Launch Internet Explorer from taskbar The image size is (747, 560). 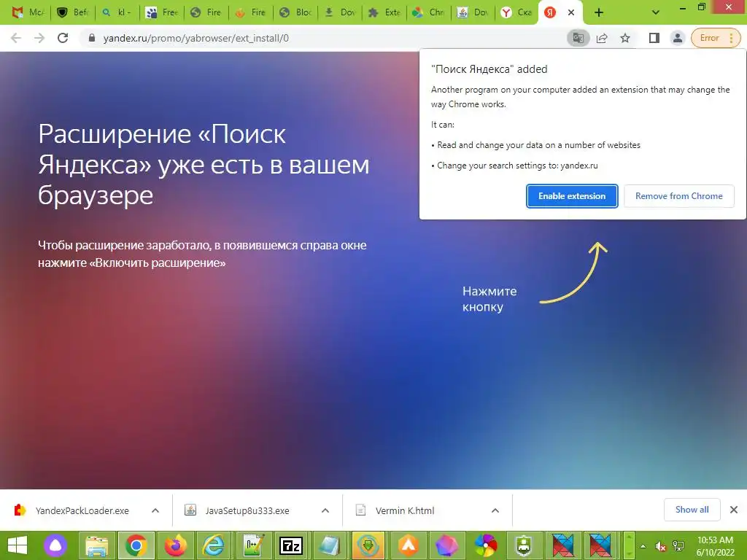tap(214, 545)
